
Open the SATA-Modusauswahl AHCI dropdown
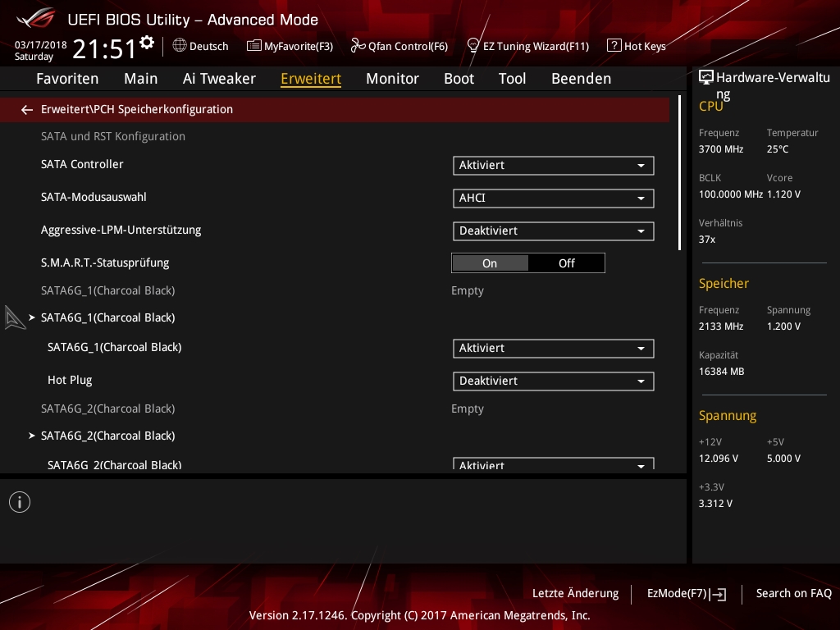click(554, 199)
